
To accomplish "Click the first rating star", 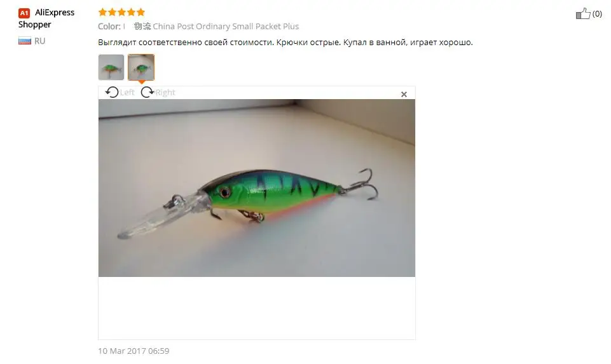I will (102, 12).
